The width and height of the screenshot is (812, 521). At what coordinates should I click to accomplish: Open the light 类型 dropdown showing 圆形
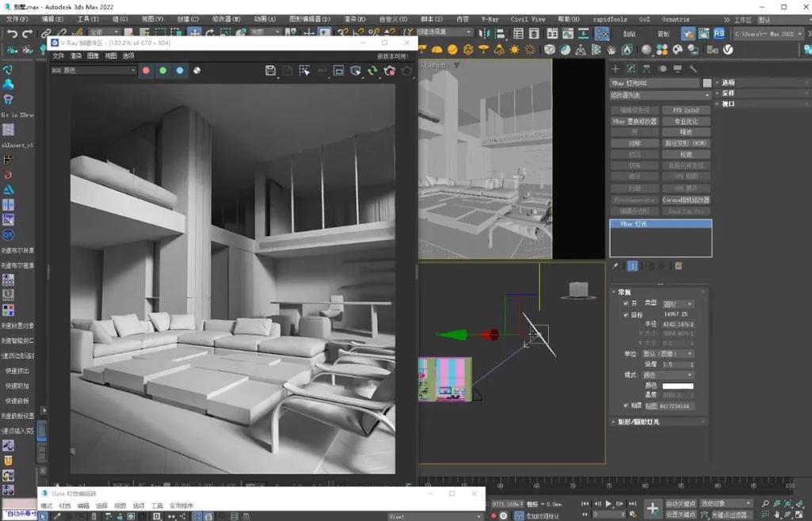(x=678, y=303)
